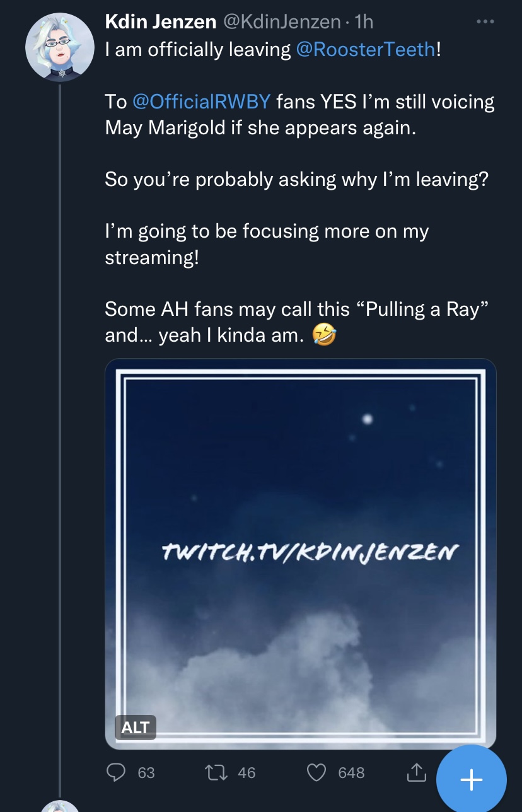Open the @RoosterTeeth mention link
The image size is (522, 812).
click(x=366, y=50)
